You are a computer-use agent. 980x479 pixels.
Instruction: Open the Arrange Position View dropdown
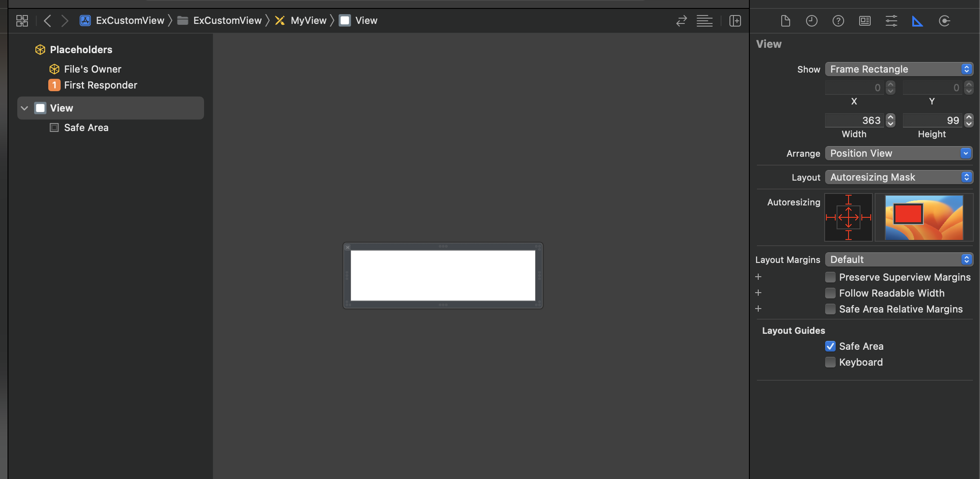click(899, 153)
